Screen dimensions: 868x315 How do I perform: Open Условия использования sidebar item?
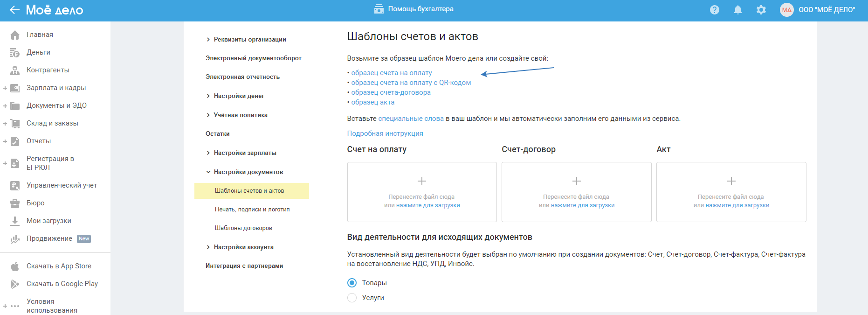click(x=52, y=306)
